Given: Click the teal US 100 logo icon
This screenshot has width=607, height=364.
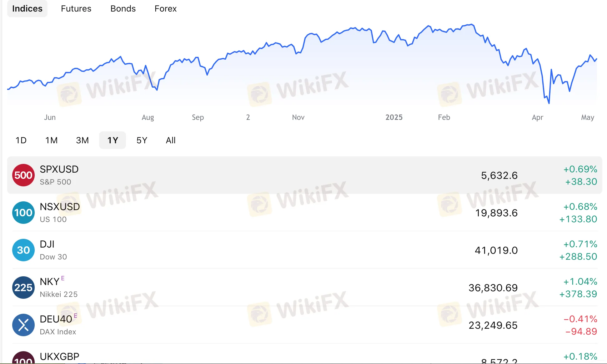Looking at the screenshot, I should click(x=23, y=213).
